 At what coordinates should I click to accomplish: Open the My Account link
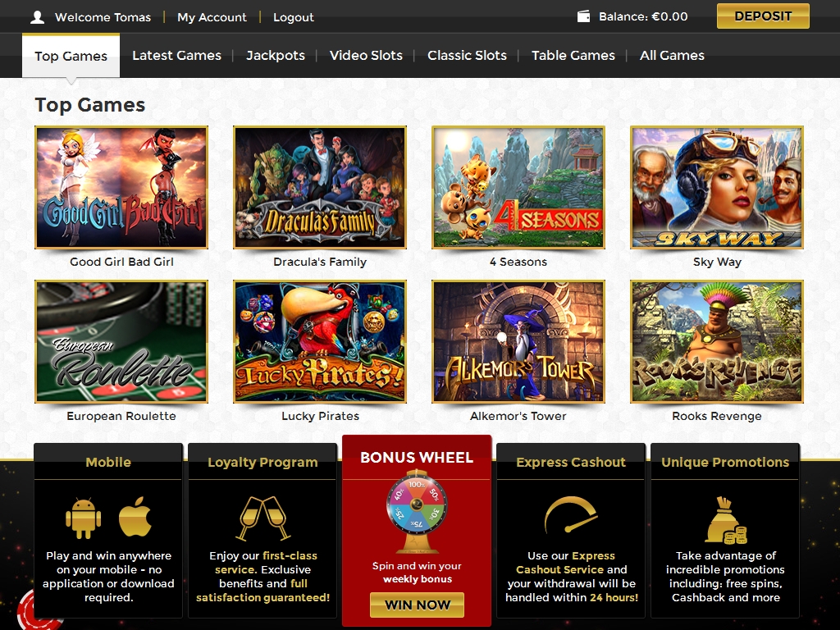pos(212,17)
